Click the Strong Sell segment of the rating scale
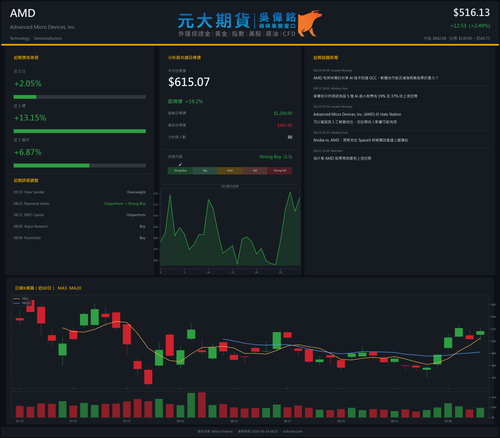Screen dimensions: 500x438 coord(280,171)
